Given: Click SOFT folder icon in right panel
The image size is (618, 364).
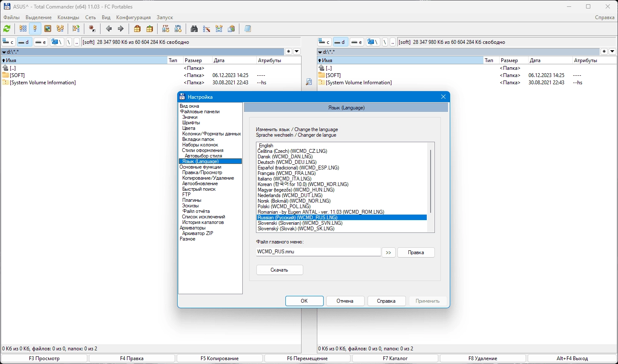Looking at the screenshot, I should 322,75.
